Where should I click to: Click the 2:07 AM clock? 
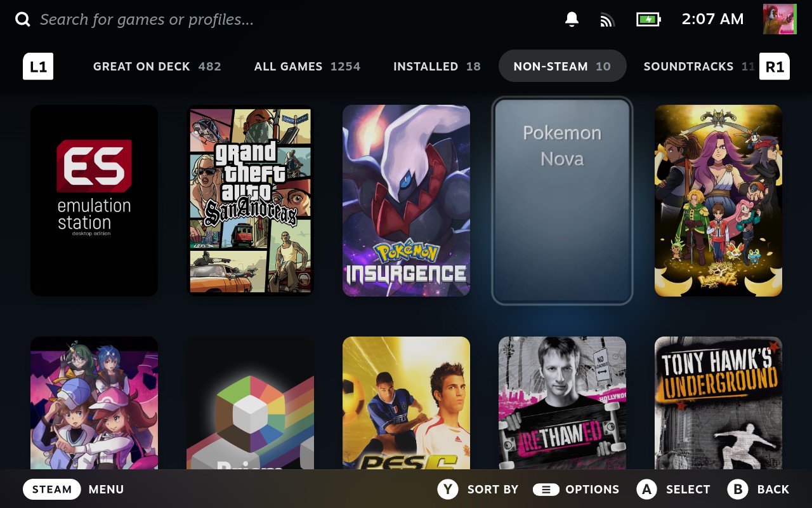coord(712,19)
